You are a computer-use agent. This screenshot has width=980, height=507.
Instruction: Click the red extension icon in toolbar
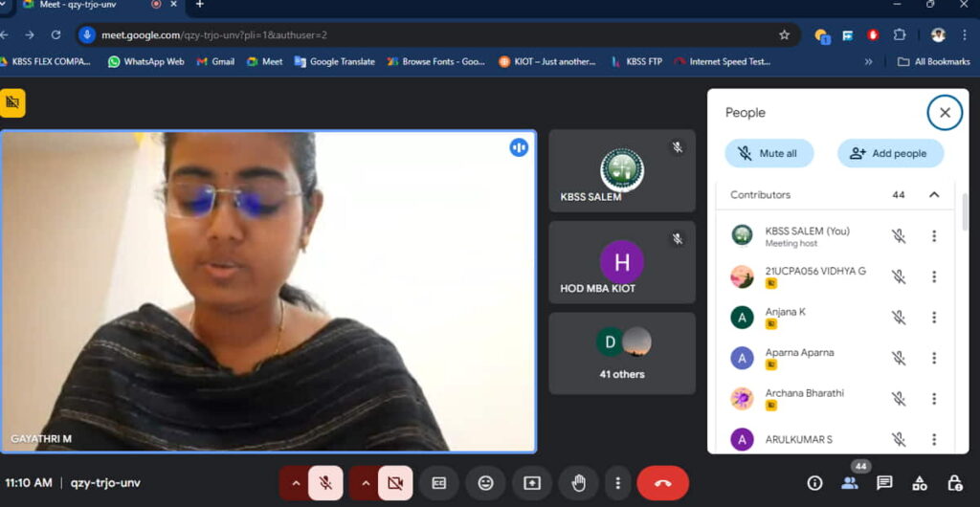click(x=873, y=35)
